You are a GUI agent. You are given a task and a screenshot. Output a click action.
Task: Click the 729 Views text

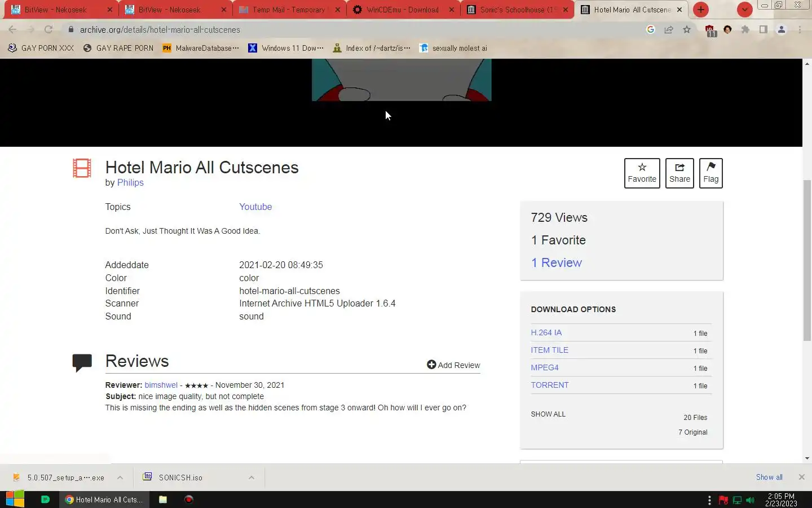pos(559,217)
